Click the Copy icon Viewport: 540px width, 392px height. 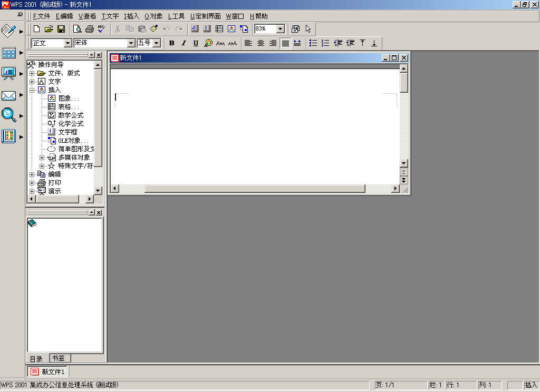(130, 29)
